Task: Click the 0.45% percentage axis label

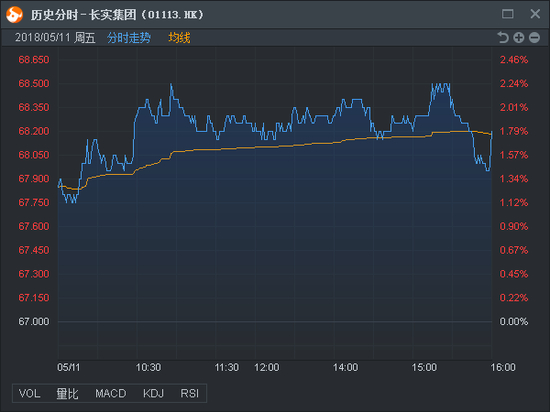Action: point(514,274)
